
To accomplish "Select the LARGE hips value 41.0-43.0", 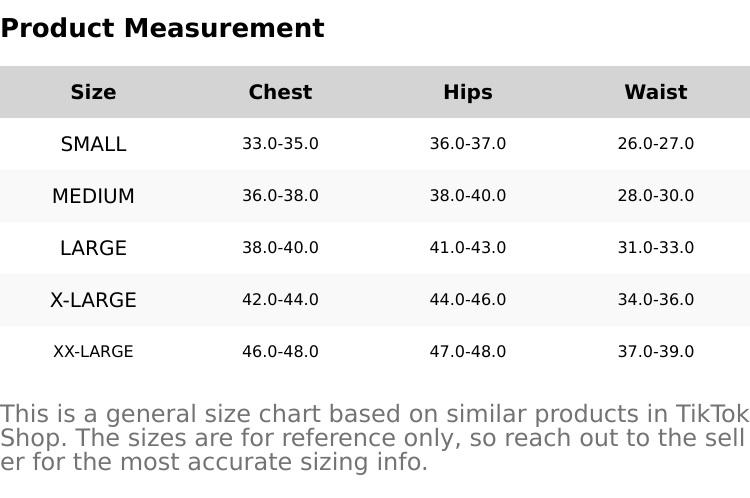I will 468,248.
